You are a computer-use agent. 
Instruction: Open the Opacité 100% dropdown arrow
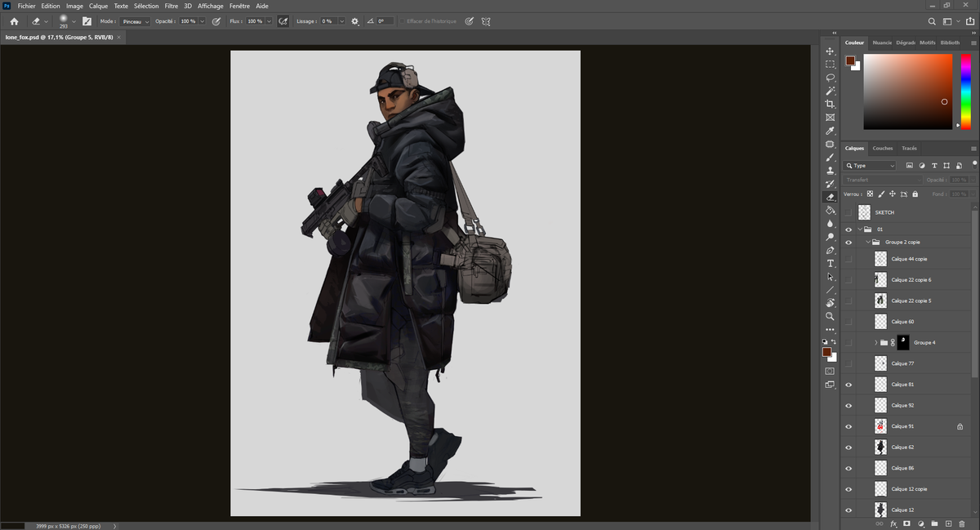tap(201, 21)
